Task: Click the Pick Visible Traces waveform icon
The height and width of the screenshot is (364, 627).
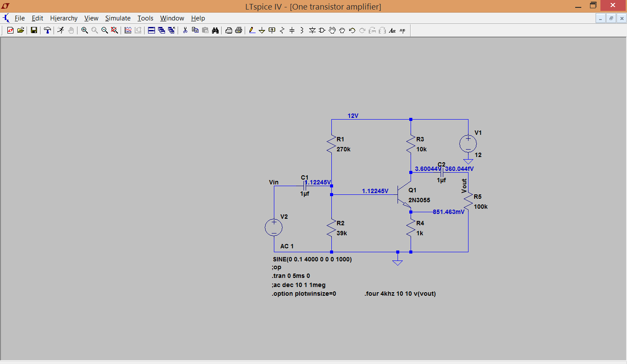Action: click(x=128, y=30)
